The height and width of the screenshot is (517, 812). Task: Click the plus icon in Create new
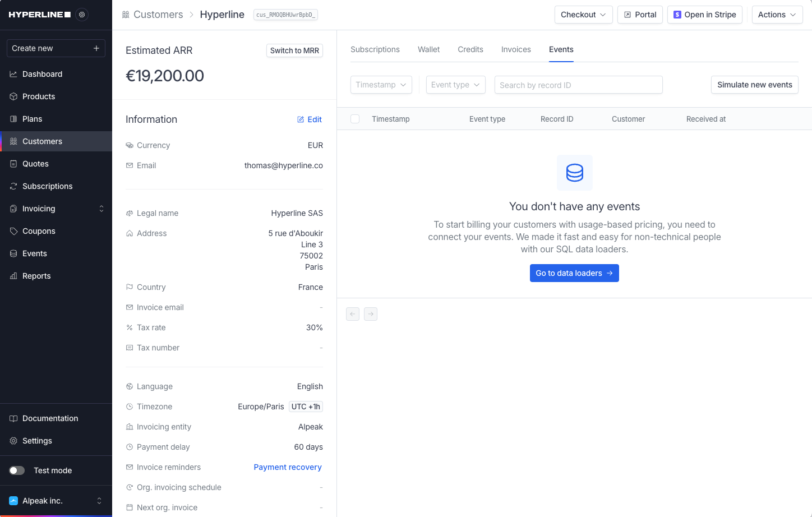[x=96, y=48]
